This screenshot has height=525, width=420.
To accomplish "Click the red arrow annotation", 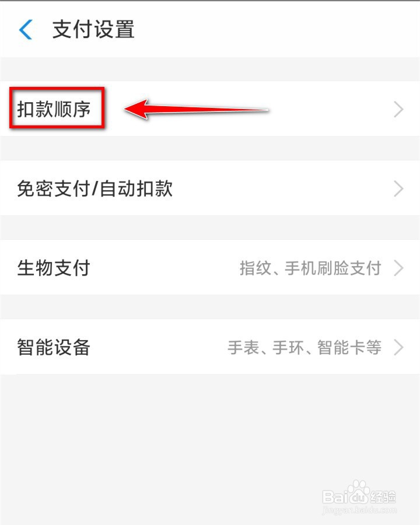I will click(196, 109).
